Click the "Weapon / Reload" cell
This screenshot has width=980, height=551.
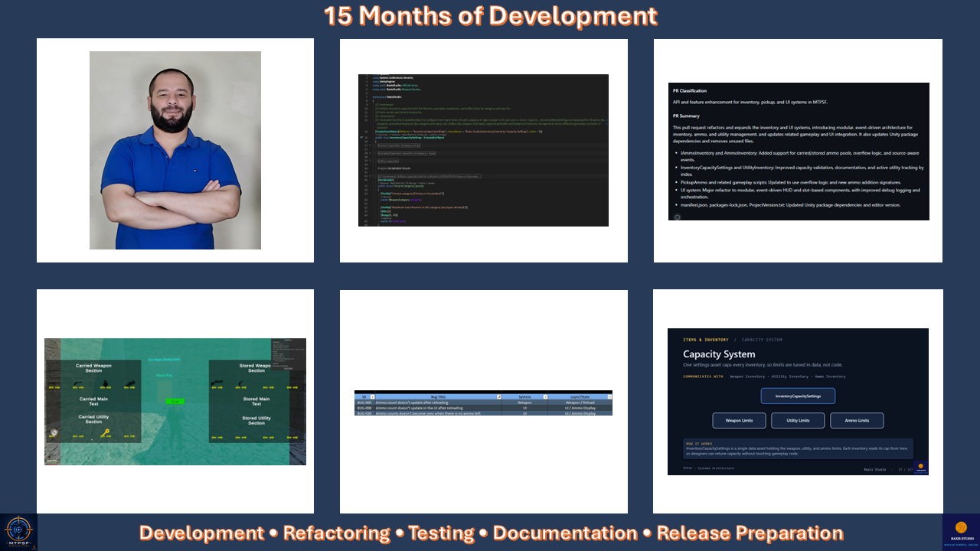pyautogui.click(x=580, y=403)
